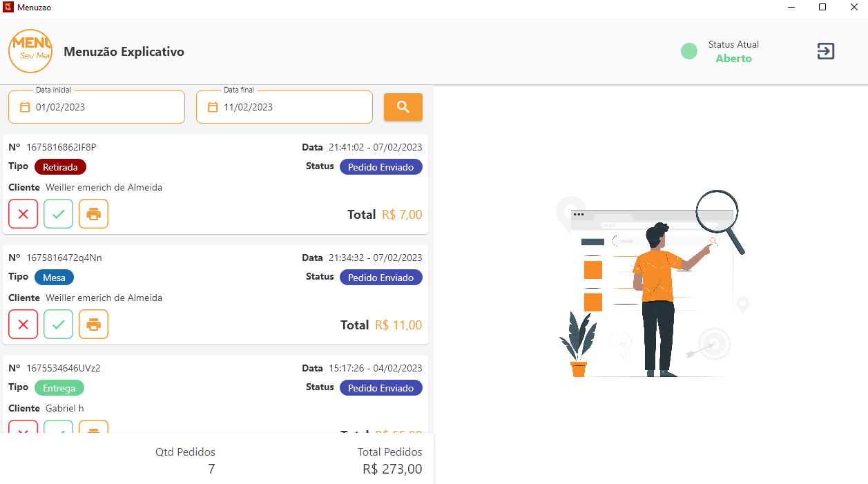
Task: Click the logout exit icon in header
Action: [826, 51]
